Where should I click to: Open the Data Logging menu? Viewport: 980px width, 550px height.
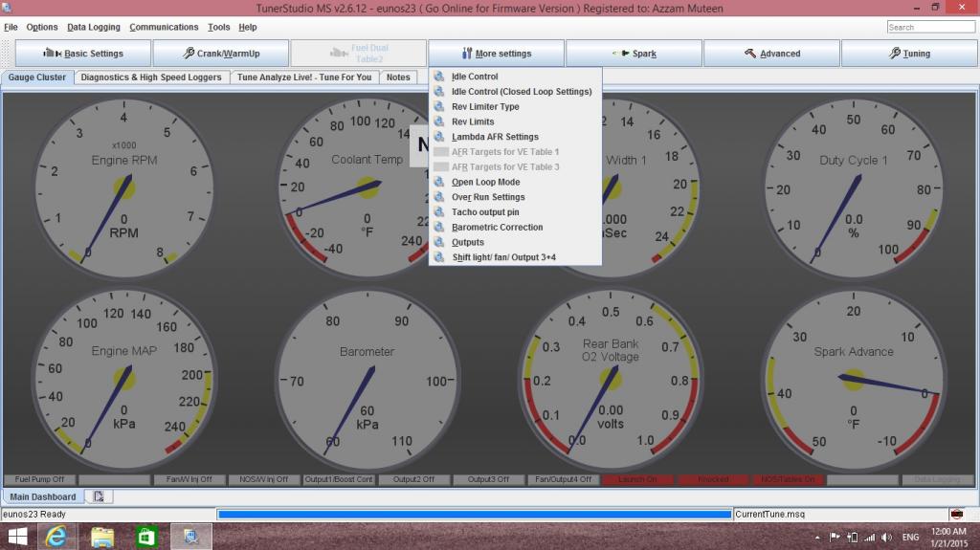click(94, 27)
